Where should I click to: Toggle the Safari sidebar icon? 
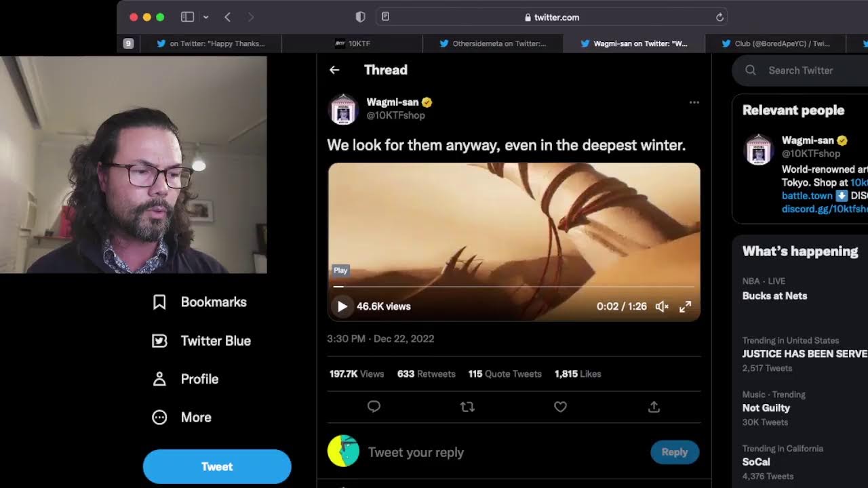click(188, 17)
